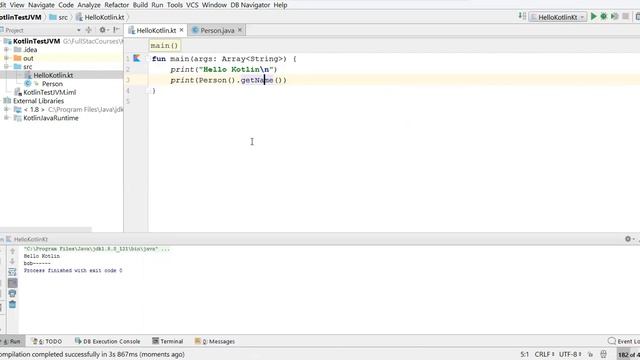
Task: Click up-arrow icon in Run console
Action: 13,251
